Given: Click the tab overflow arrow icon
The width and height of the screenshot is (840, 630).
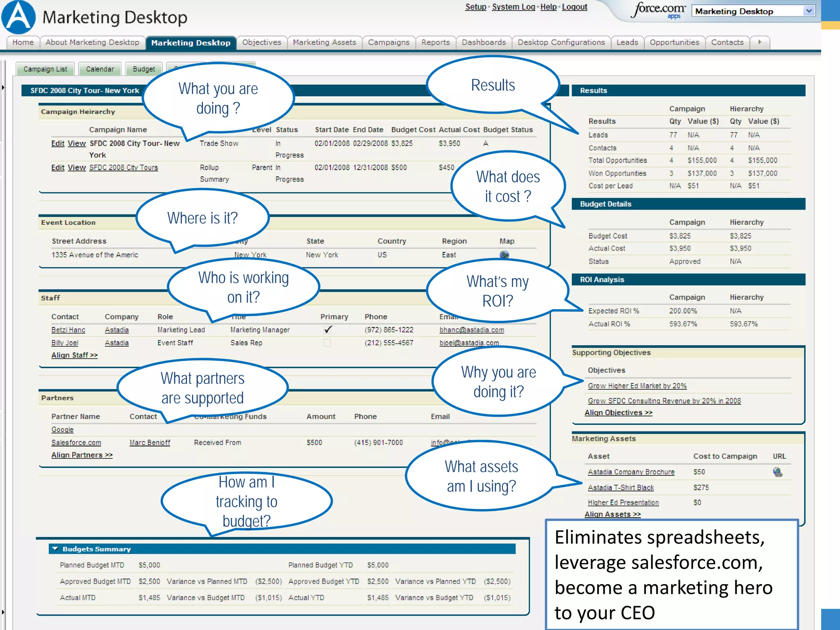Looking at the screenshot, I should pyautogui.click(x=760, y=42).
